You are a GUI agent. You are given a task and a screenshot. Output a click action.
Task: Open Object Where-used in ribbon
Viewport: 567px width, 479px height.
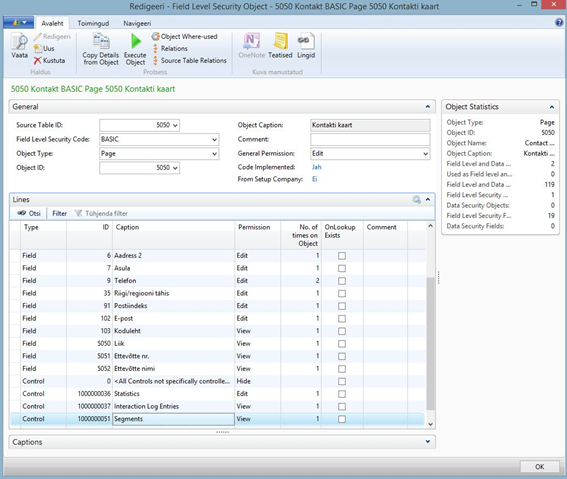tap(185, 37)
